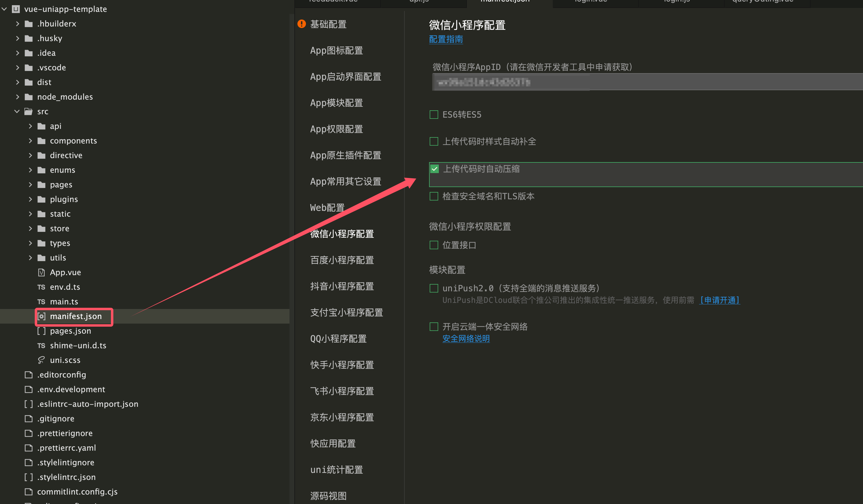
Task: Click the pages.json bracket icon
Action: tap(41, 331)
